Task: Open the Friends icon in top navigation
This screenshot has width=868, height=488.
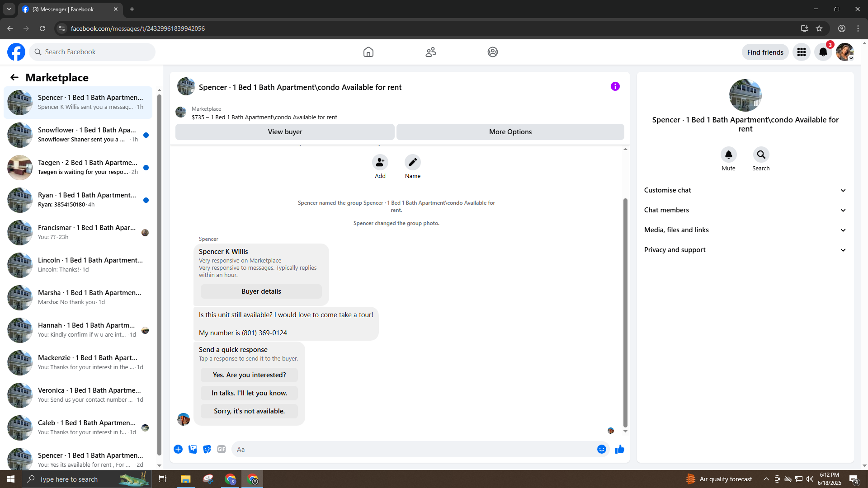Action: [431, 52]
